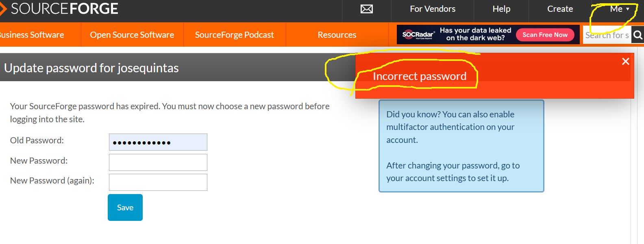Viewport: 644px width, 244px height.
Task: Expand the Me account dropdown
Action: (619, 9)
